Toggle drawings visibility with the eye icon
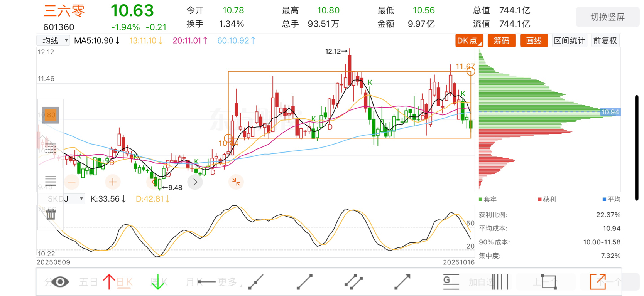Image resolution: width=644 pixels, height=296 pixels. pos(60,282)
